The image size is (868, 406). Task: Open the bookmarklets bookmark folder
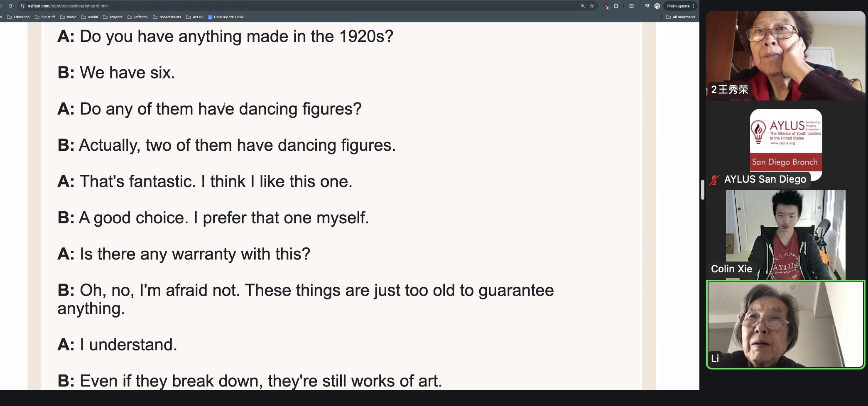[167, 17]
